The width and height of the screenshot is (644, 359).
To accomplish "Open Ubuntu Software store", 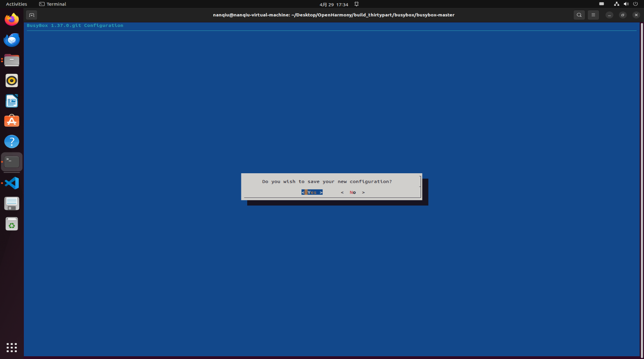I will pyautogui.click(x=12, y=121).
